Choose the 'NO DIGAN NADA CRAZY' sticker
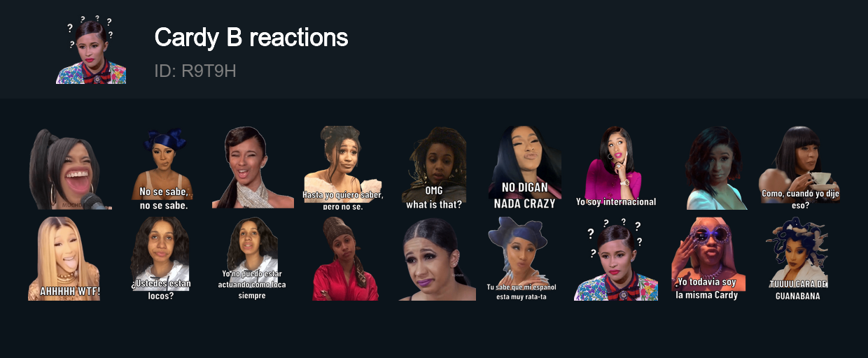 click(x=524, y=168)
